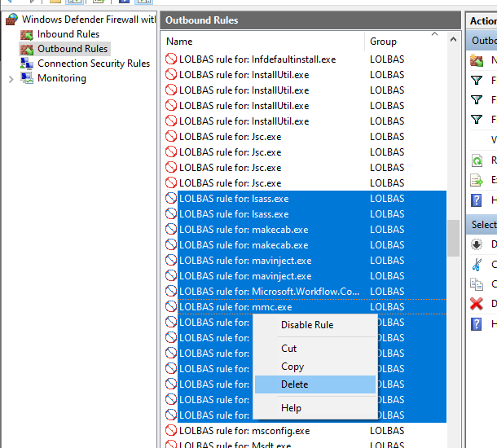
Task: Choose Delete in the context menu
Action: (x=315, y=384)
